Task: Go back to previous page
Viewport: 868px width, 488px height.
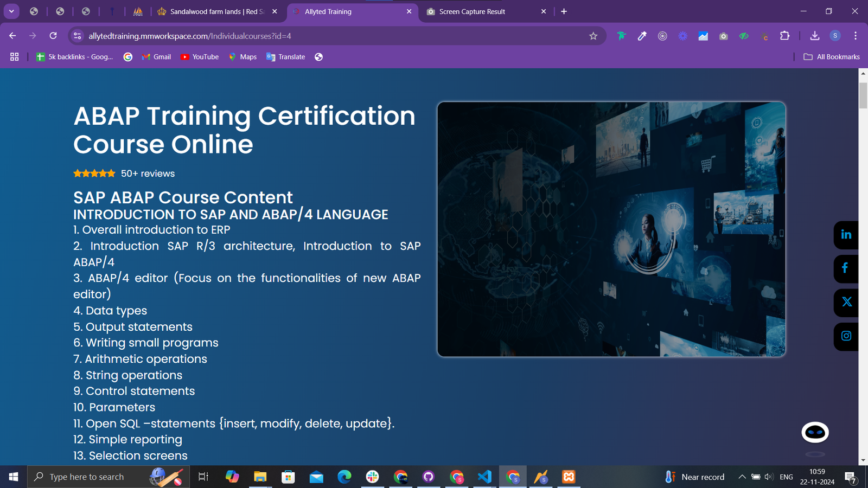Action: click(12, 36)
